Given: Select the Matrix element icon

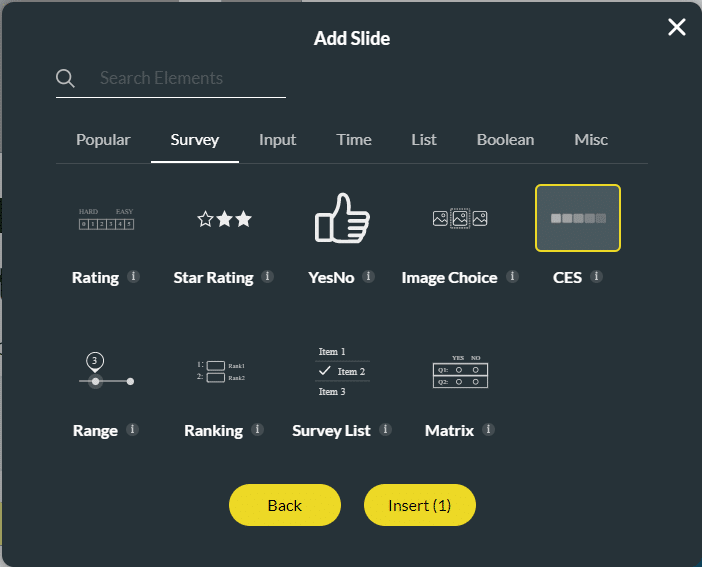Looking at the screenshot, I should click(x=460, y=372).
